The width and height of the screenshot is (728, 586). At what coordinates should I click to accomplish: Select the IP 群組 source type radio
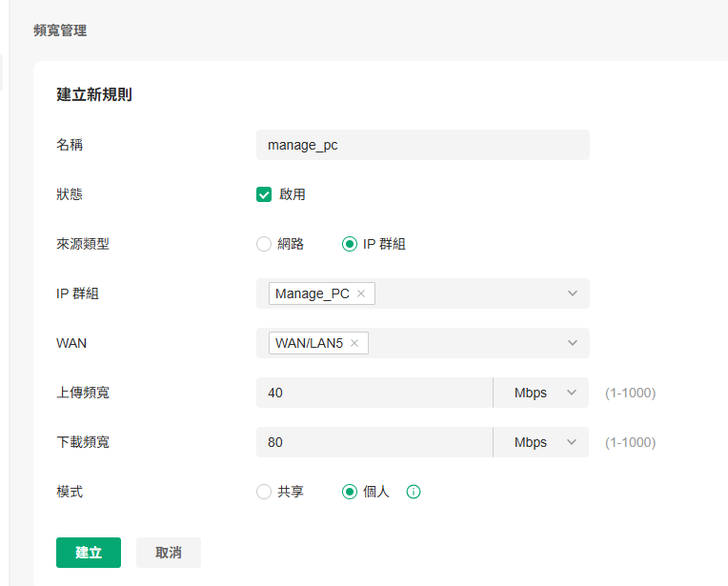349,244
